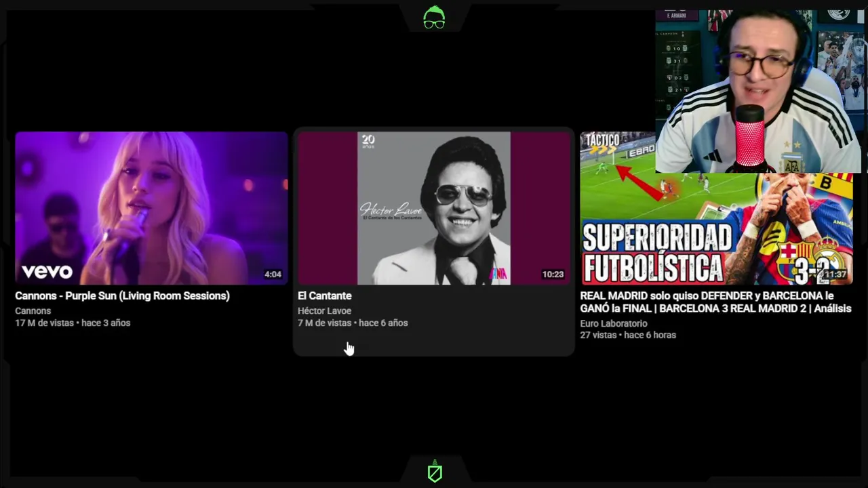
Task: Click the vevo logo on Cannons thumbnail
Action: point(47,272)
